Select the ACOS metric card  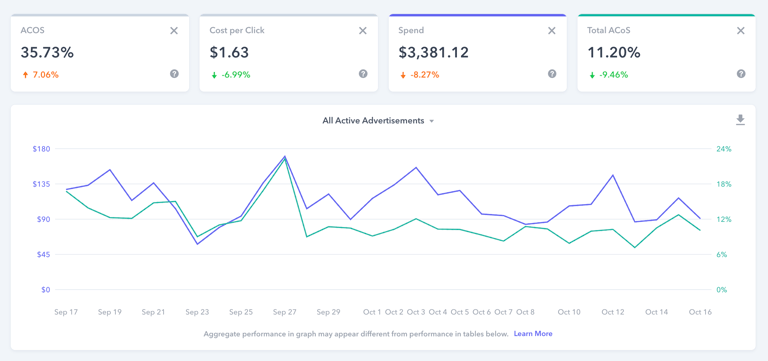pyautogui.click(x=100, y=53)
